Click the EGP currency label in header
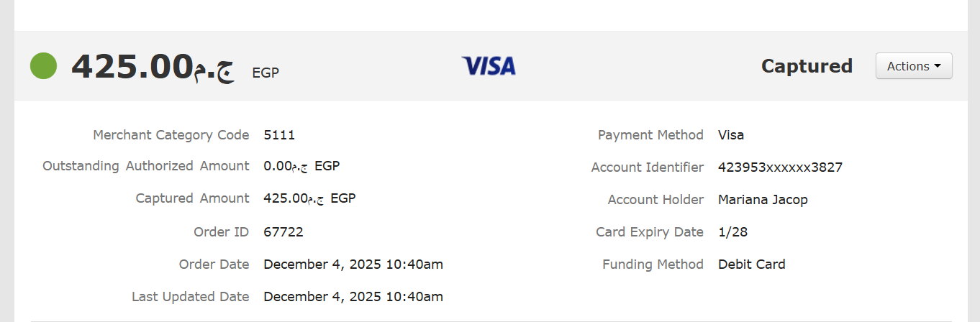This screenshot has height=322, width=980. click(266, 73)
